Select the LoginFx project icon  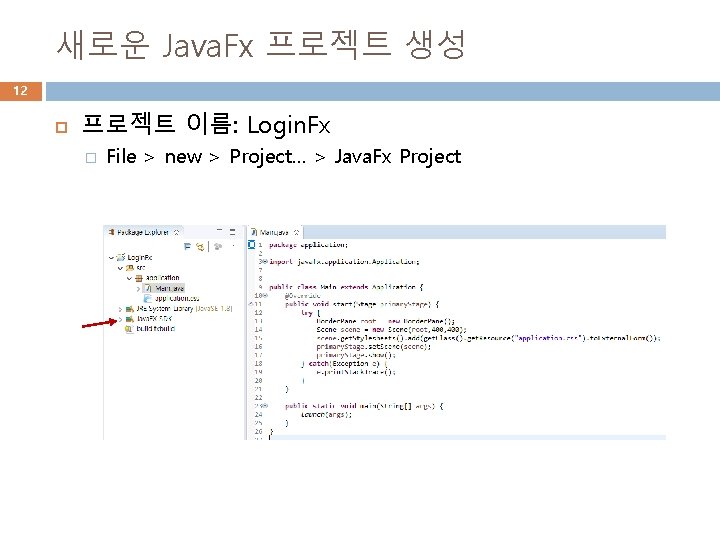(x=121, y=257)
